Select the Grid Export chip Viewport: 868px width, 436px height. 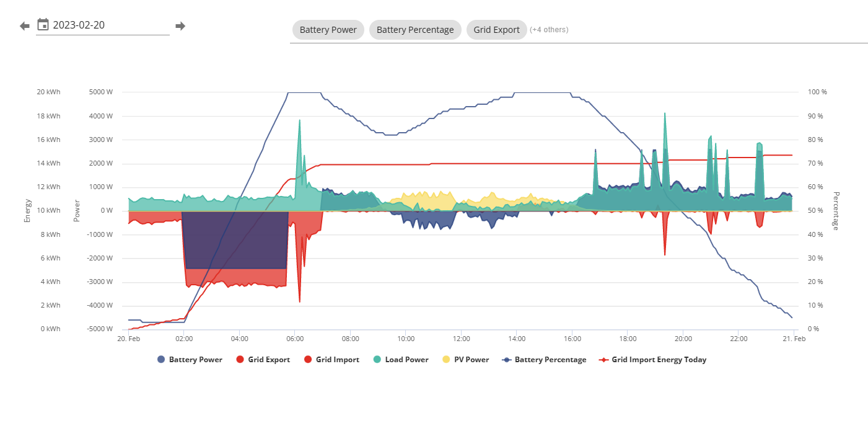tap(497, 30)
